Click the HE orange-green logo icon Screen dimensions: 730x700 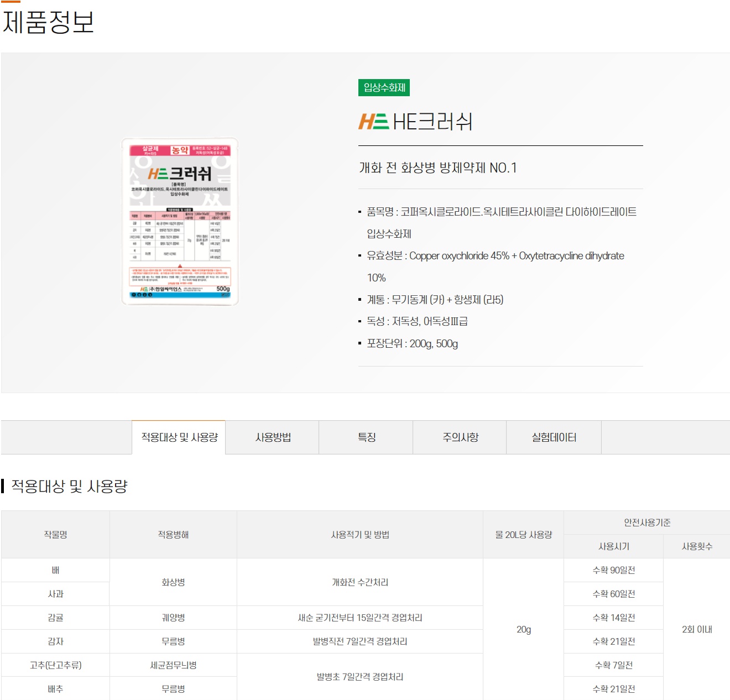coord(374,122)
